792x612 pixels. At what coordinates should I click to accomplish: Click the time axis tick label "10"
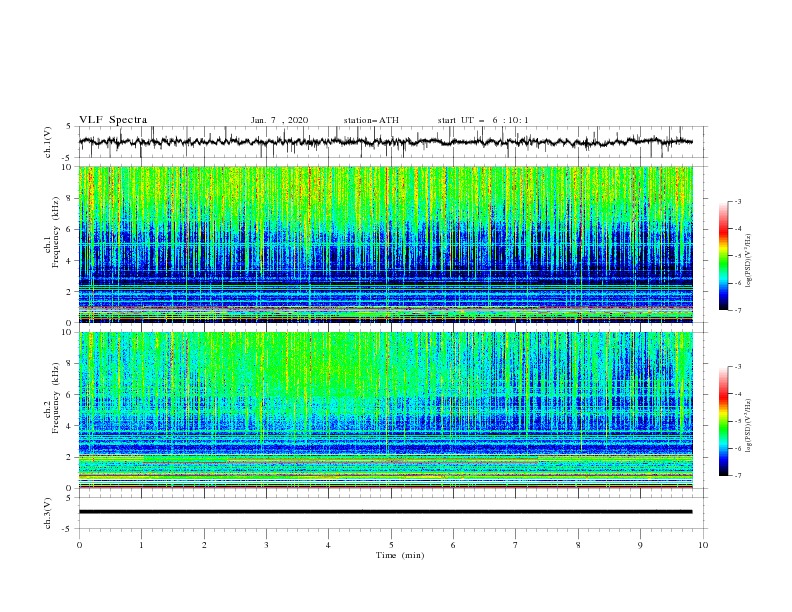(x=703, y=545)
